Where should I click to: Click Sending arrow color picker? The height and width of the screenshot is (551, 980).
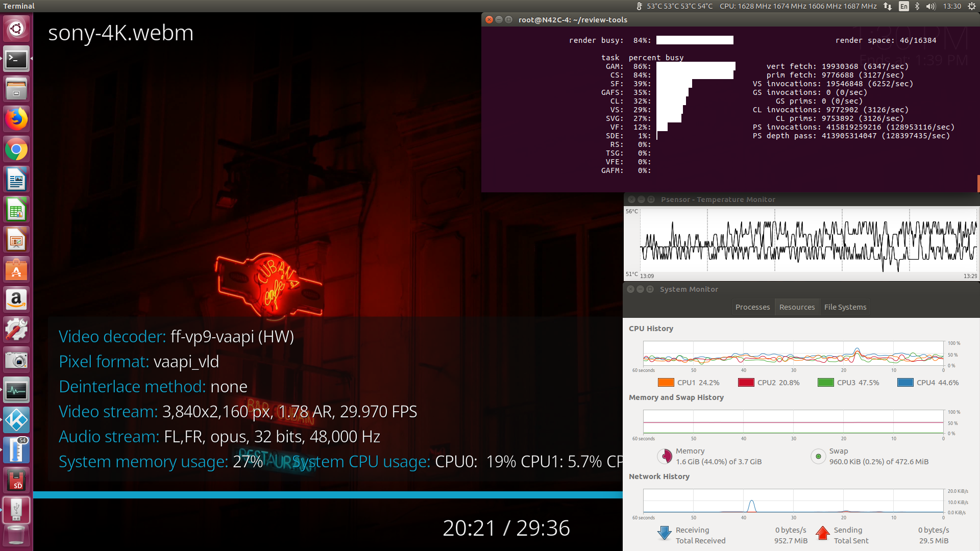(823, 533)
